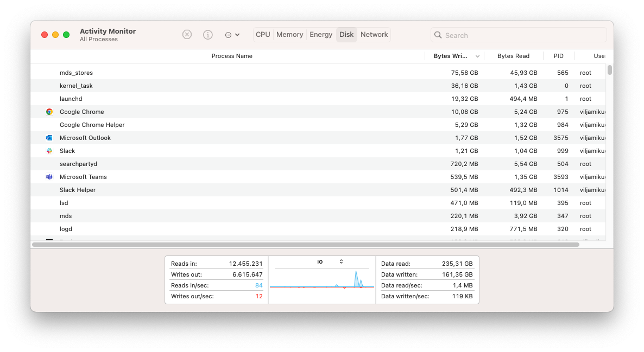Select the Disk tab
The image size is (644, 352).
pos(346,35)
